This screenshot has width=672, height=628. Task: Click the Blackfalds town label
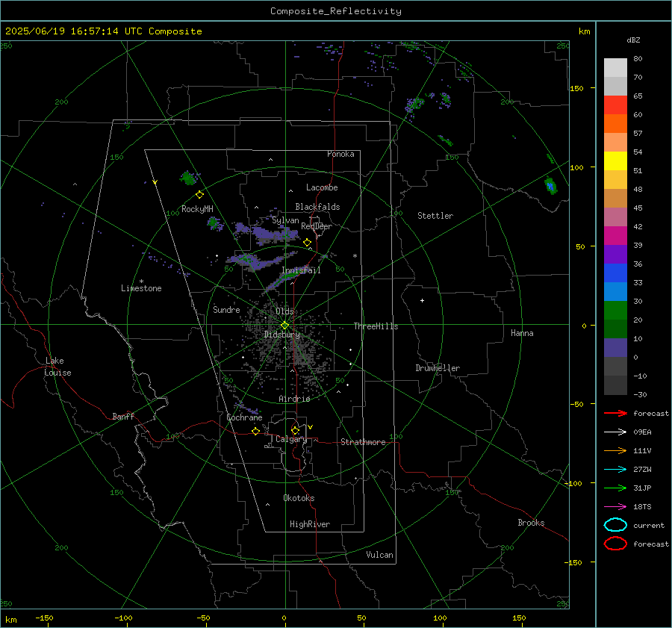[x=317, y=207]
